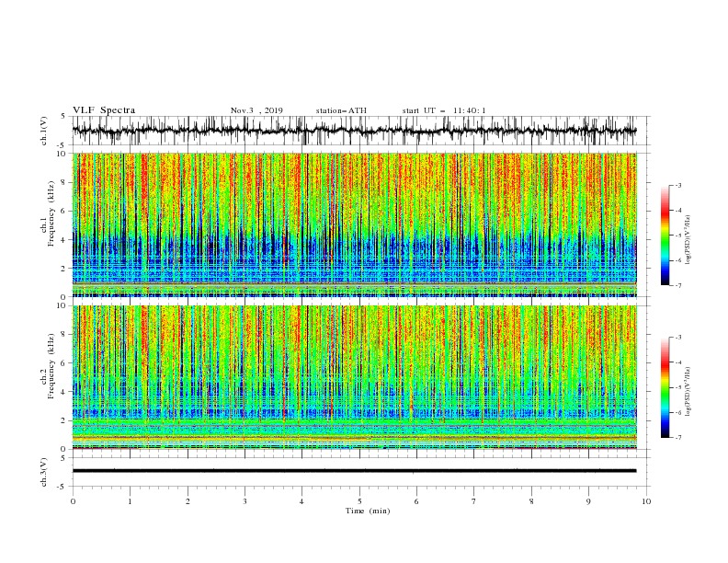Image resolution: width=728 pixels, height=563 pixels.
Task: Click the time axis tick label "4"
Action: point(301,501)
